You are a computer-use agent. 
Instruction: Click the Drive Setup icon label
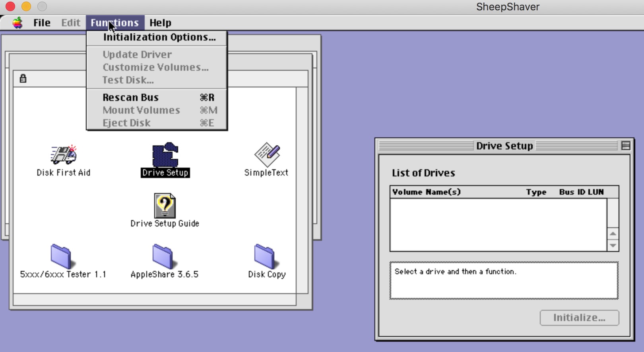[x=165, y=173]
